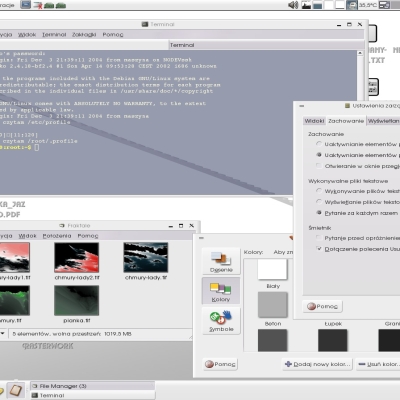Pick the dark swatch below Beton
Screen dimensions: 400x400
tap(272, 340)
